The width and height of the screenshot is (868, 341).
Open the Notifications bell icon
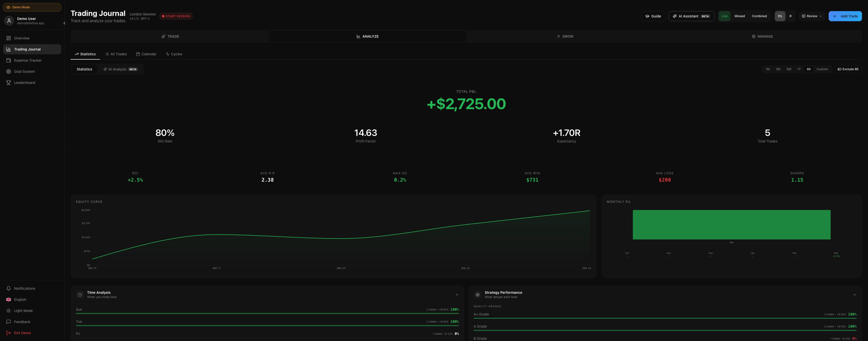(8, 288)
